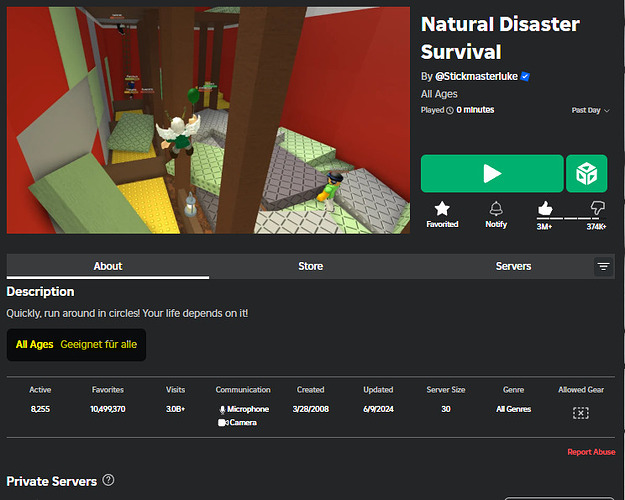625x500 pixels.
Task: Click the 374K+ dislikes count
Action: pyautogui.click(x=596, y=227)
